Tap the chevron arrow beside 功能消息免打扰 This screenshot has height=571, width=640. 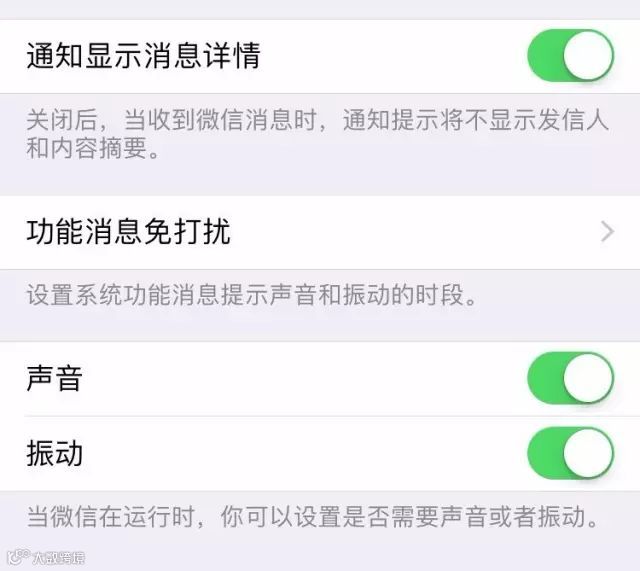607,232
